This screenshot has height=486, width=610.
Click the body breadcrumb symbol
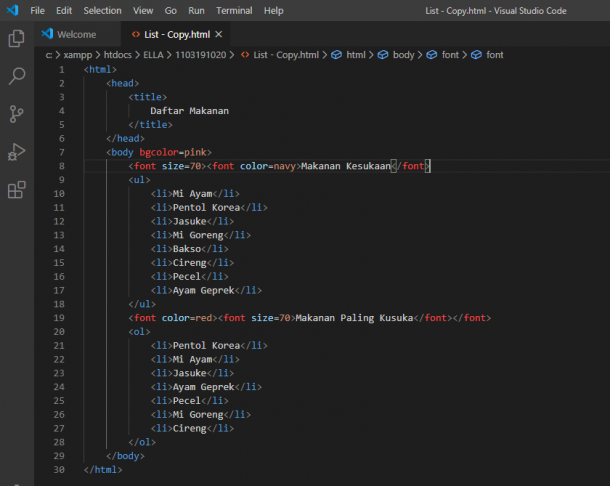[403, 55]
